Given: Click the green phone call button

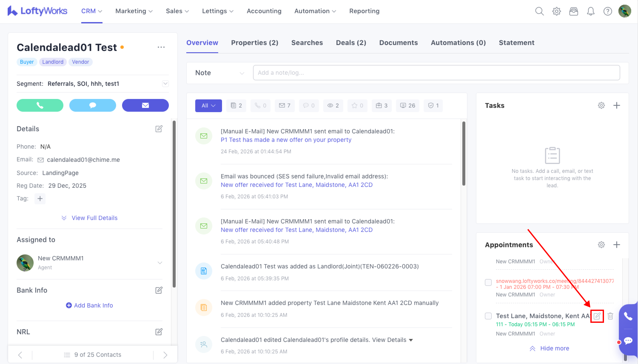Looking at the screenshot, I should (40, 105).
